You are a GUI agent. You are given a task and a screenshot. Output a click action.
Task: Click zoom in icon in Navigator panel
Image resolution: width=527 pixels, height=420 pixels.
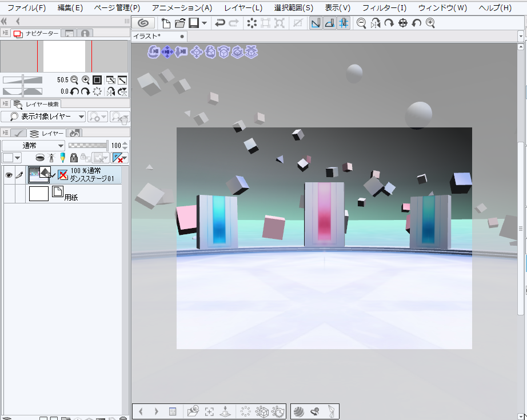point(86,80)
